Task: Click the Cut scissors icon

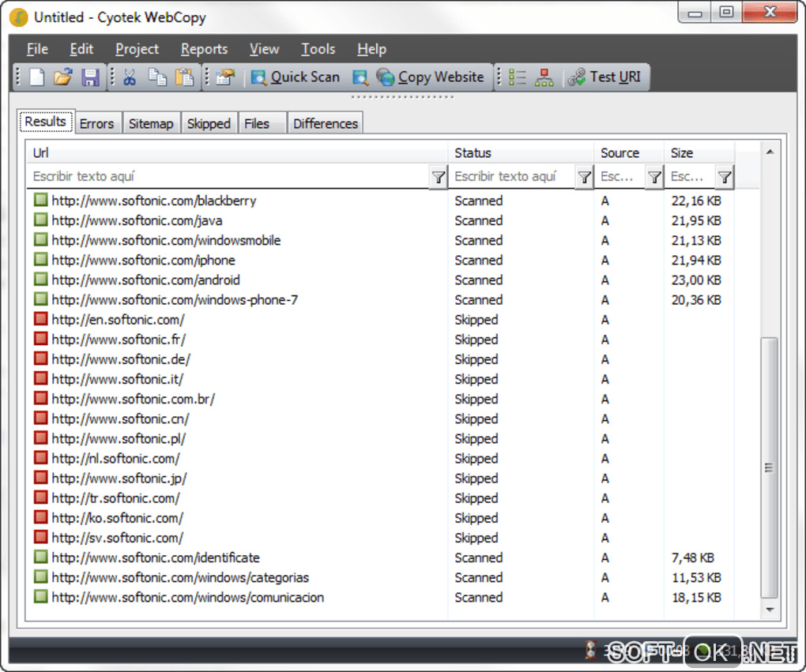Action: click(130, 77)
